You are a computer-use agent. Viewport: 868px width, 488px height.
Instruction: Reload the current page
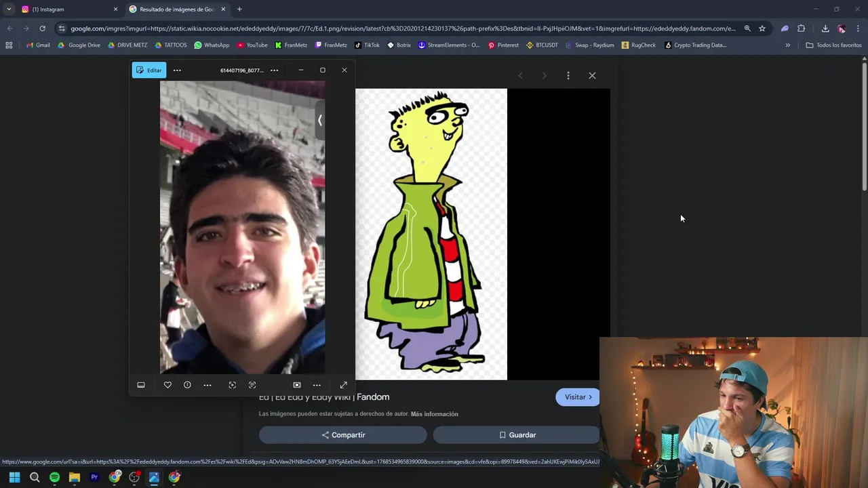(42, 28)
